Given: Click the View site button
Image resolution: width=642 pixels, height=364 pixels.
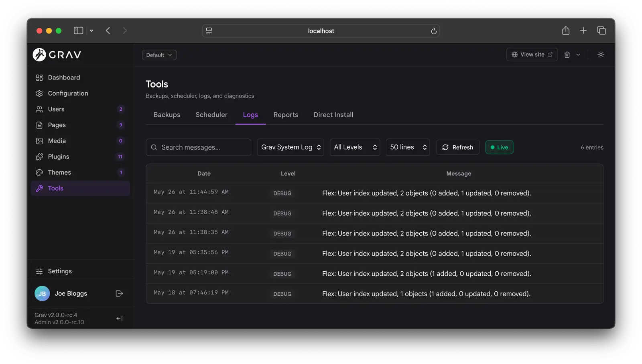Looking at the screenshot, I should click(532, 55).
